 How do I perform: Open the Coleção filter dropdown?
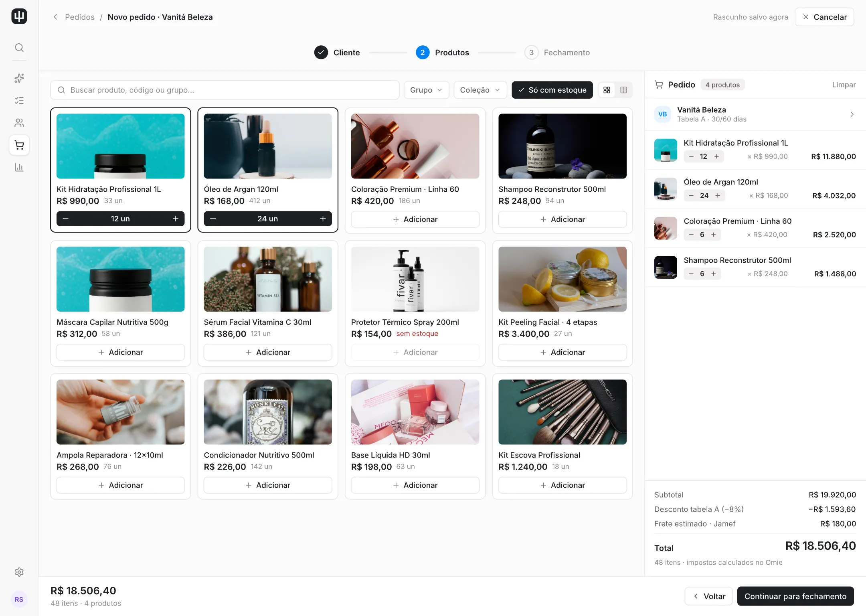[480, 90]
